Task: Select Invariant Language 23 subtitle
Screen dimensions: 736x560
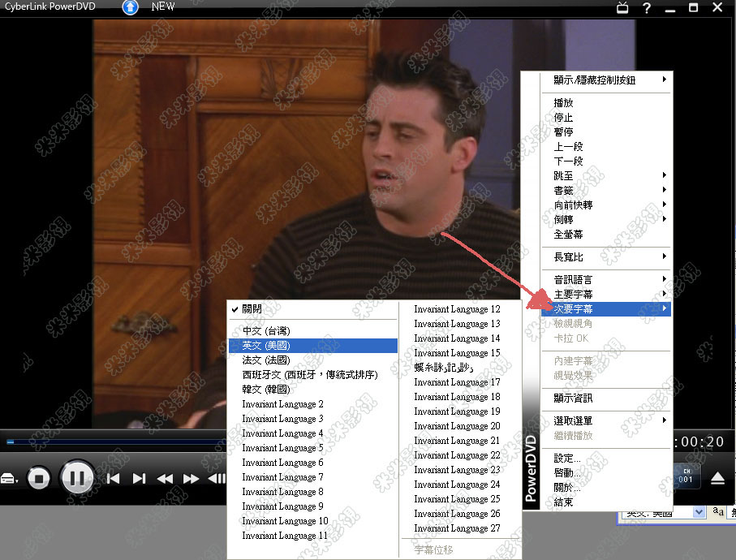Action: click(x=460, y=469)
